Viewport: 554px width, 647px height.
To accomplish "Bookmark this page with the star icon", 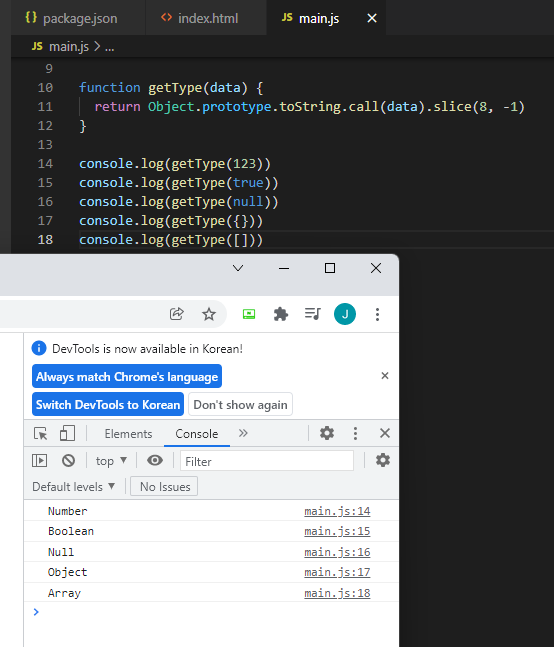I will pyautogui.click(x=209, y=314).
